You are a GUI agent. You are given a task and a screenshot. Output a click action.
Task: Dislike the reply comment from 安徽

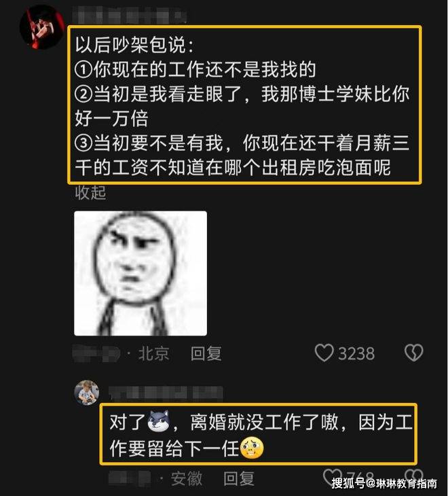tap(414, 477)
